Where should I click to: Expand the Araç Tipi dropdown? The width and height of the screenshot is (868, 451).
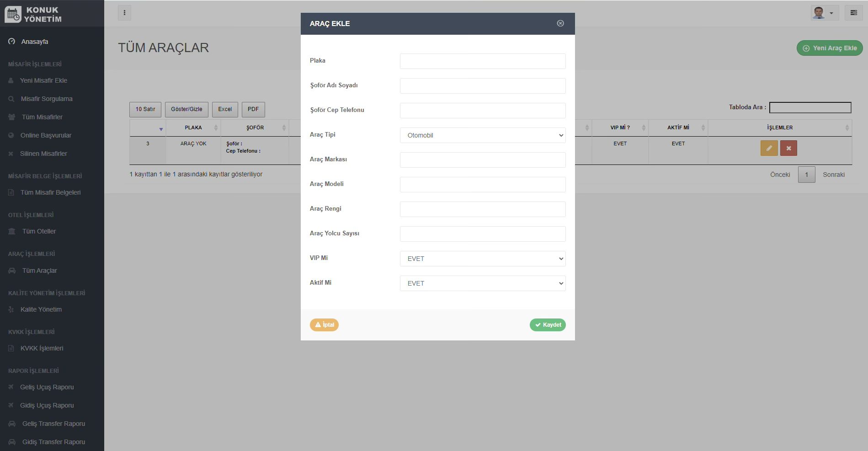click(x=482, y=135)
